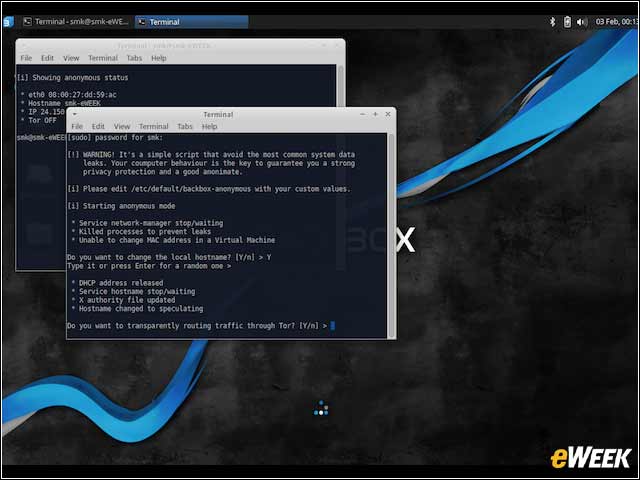Minimize the front Terminal window
640x480 pixels.
(x=362, y=114)
